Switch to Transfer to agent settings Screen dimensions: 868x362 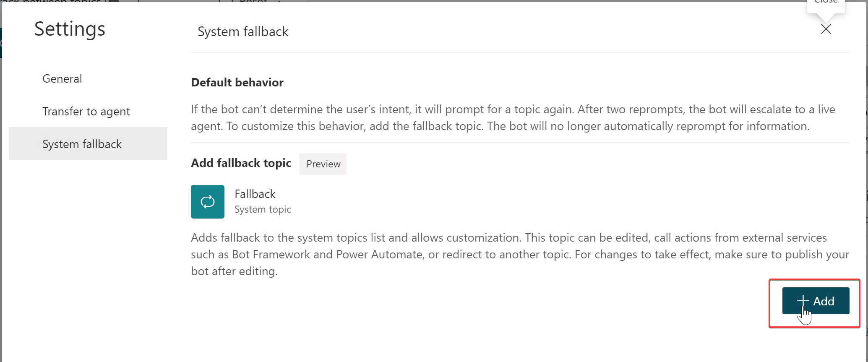point(86,111)
